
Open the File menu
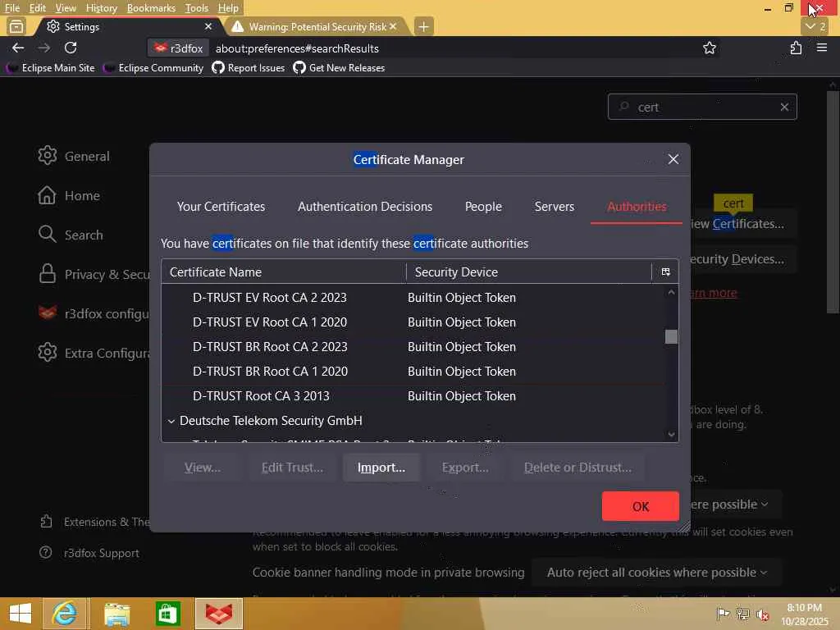pos(11,8)
